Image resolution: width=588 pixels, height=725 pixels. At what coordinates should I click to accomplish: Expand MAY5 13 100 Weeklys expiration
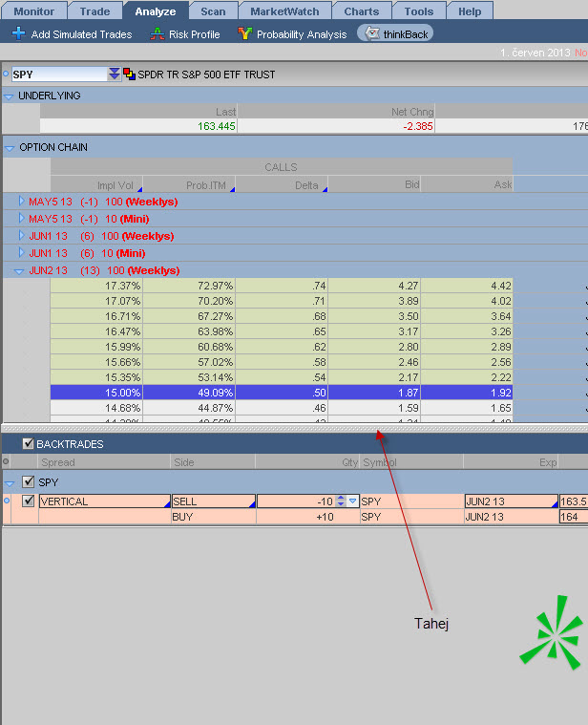[x=21, y=201]
